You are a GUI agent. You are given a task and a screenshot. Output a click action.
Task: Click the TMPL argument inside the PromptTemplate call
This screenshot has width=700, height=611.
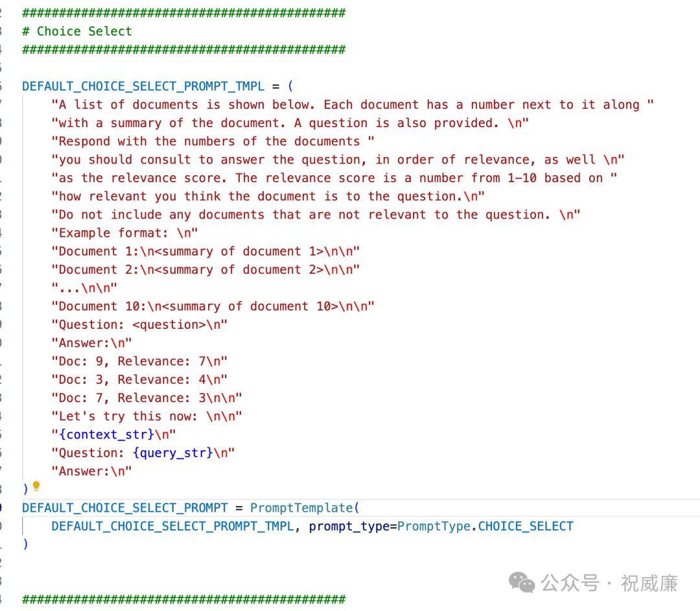click(x=172, y=526)
